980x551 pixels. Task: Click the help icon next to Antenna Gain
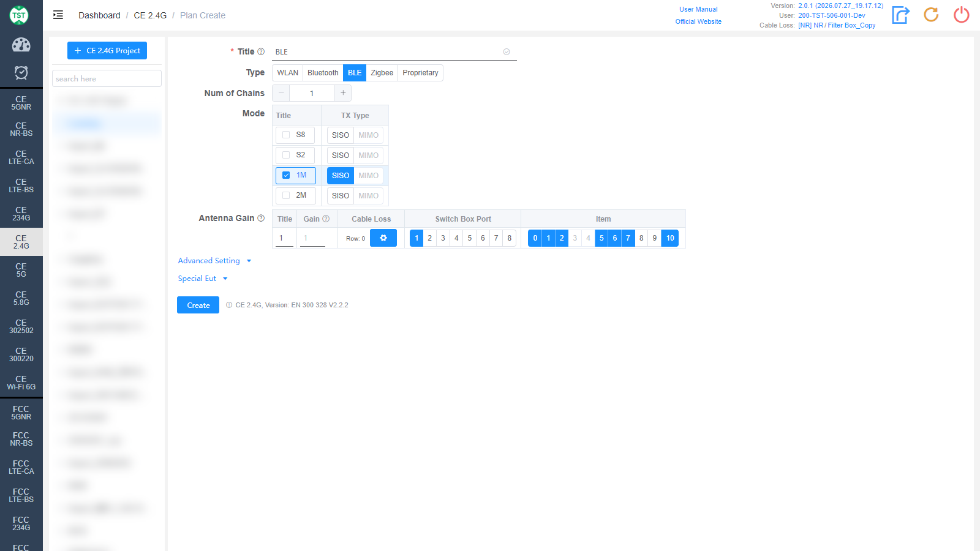tap(261, 219)
